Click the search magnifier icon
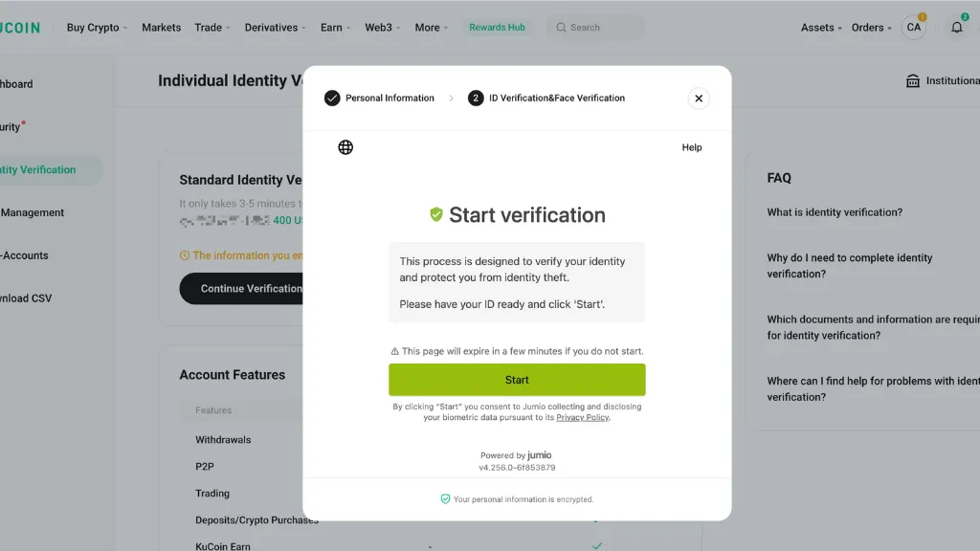 click(x=561, y=28)
